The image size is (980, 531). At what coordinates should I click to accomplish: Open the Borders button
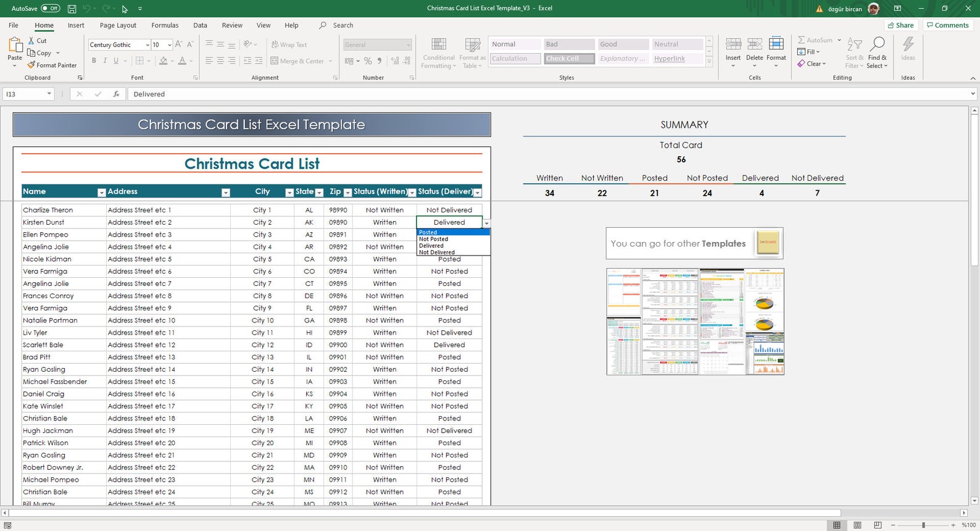tap(139, 61)
